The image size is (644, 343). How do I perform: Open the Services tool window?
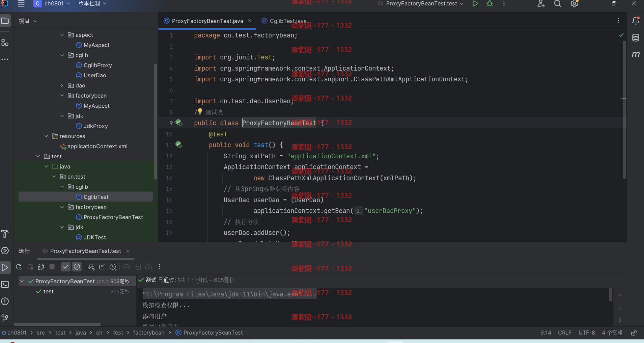5,250
